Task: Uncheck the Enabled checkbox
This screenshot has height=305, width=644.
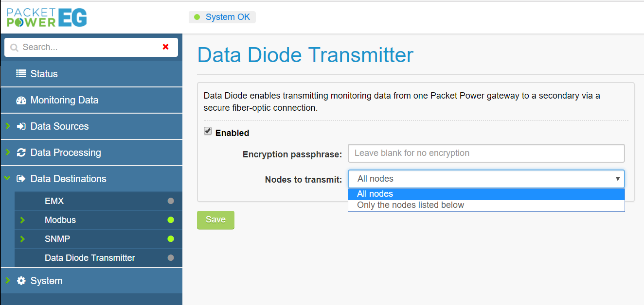Action: (x=208, y=131)
